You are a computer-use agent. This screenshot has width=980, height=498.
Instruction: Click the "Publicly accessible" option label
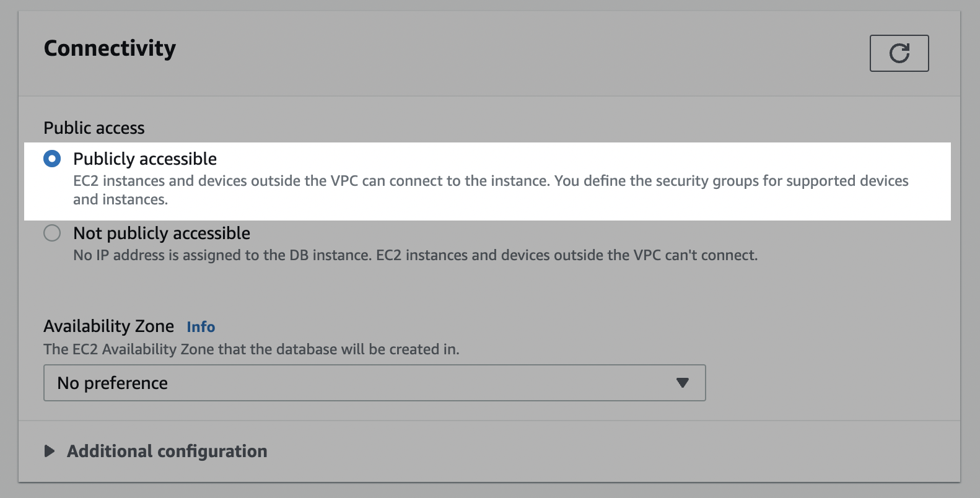pos(145,159)
